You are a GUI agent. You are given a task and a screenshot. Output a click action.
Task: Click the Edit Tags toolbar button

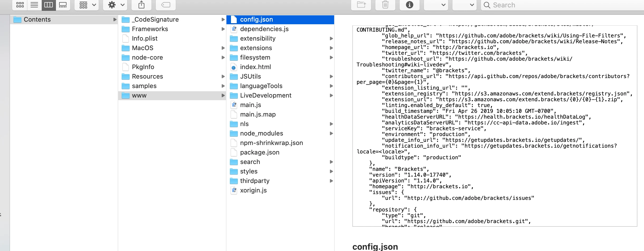(166, 5)
